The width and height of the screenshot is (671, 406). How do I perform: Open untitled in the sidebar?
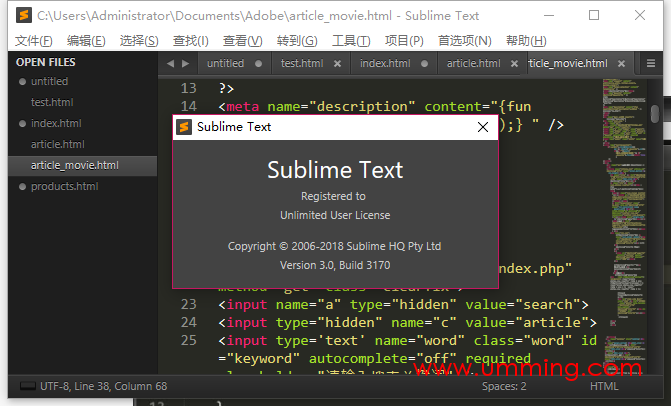point(49,81)
